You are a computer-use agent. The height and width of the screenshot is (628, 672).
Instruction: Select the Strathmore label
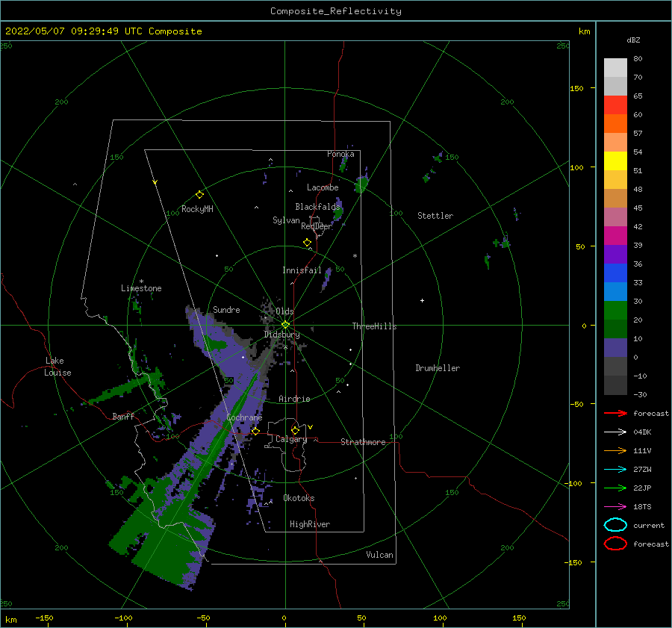pyautogui.click(x=363, y=442)
